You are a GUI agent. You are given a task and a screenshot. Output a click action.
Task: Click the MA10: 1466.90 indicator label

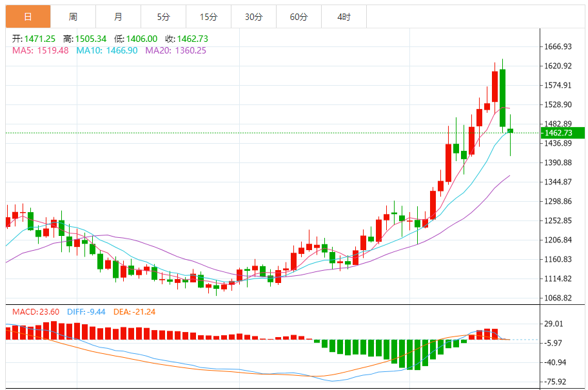pyautogui.click(x=107, y=50)
